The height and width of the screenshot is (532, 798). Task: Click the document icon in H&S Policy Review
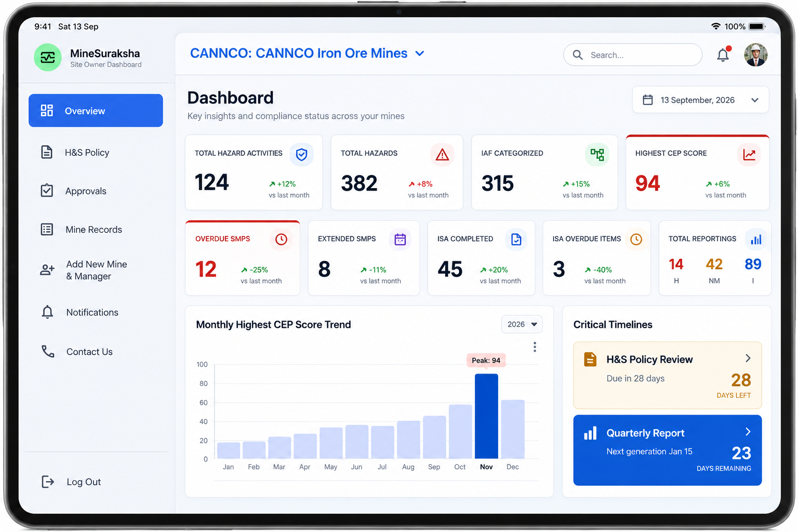point(590,360)
